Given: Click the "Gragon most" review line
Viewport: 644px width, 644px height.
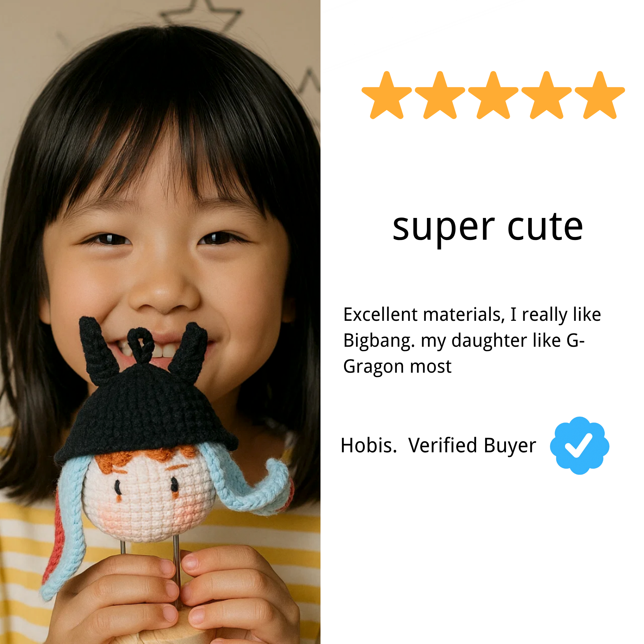Looking at the screenshot, I should pos(397,367).
